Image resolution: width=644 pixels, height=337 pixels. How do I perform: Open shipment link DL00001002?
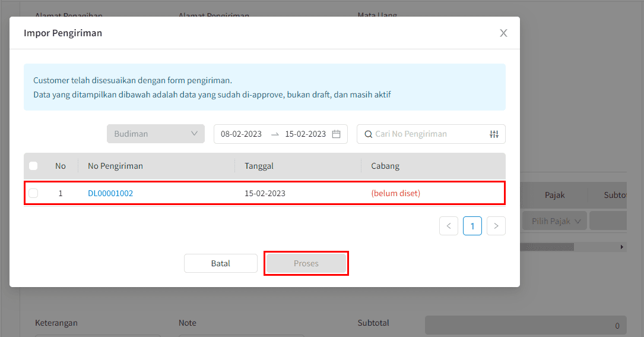click(110, 193)
